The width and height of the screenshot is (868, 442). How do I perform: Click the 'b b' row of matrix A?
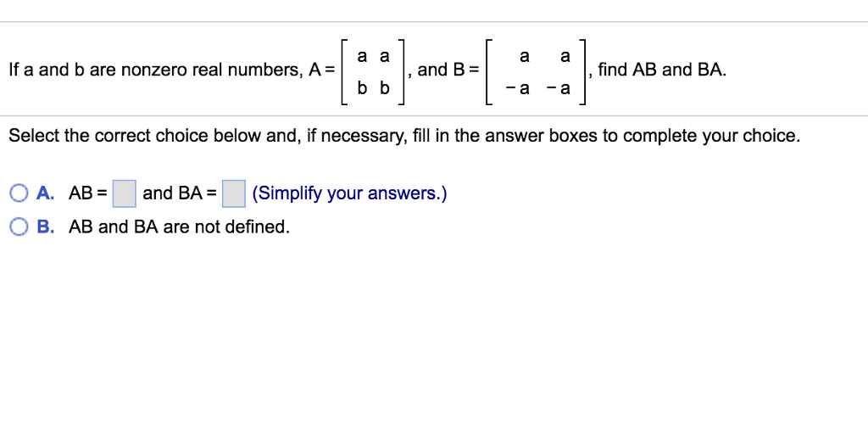(x=374, y=87)
